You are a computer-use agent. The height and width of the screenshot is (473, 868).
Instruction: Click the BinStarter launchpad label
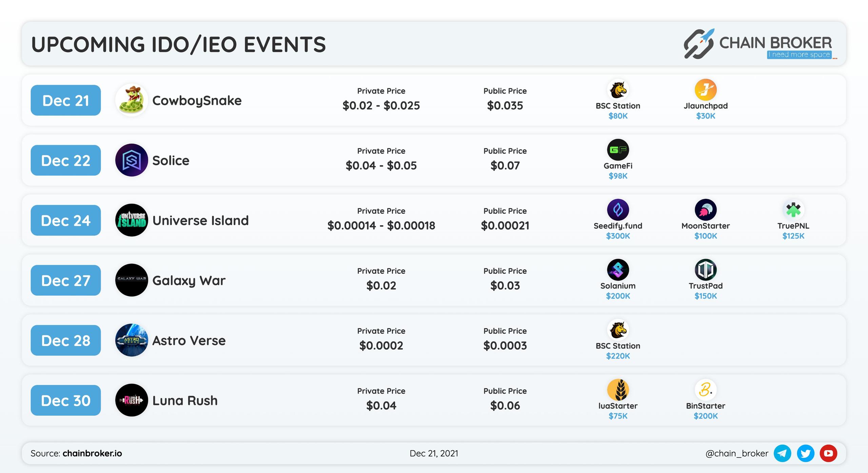pos(706,406)
